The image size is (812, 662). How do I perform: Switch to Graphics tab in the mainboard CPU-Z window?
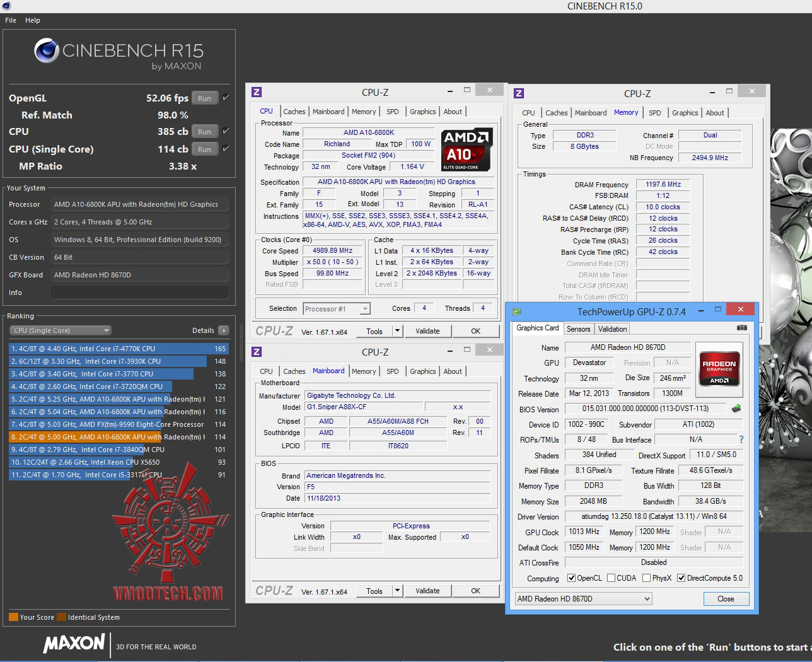(422, 371)
